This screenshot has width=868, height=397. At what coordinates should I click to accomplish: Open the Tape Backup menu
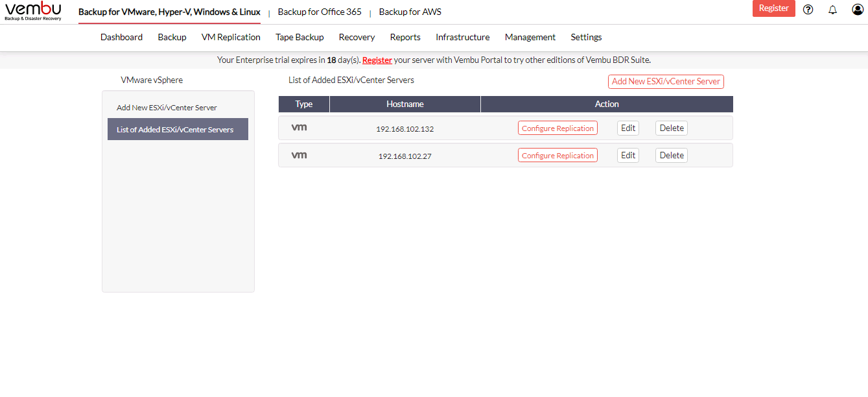299,37
